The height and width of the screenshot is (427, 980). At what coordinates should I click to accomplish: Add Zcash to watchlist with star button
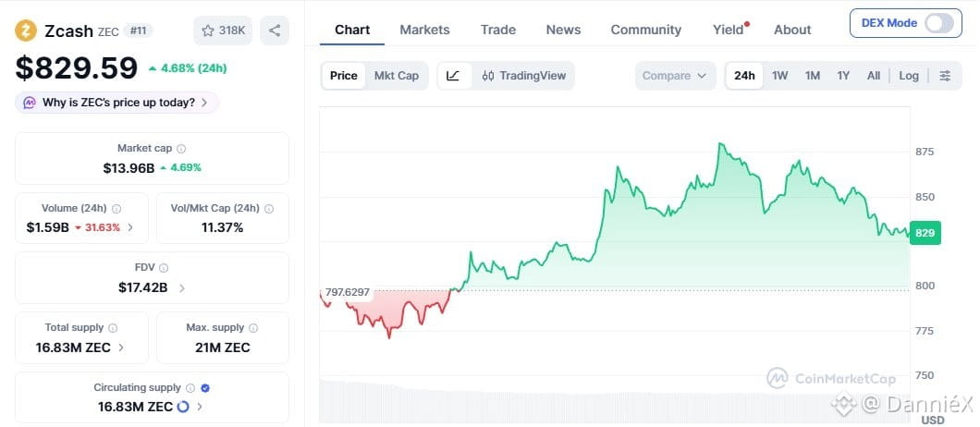click(x=223, y=30)
